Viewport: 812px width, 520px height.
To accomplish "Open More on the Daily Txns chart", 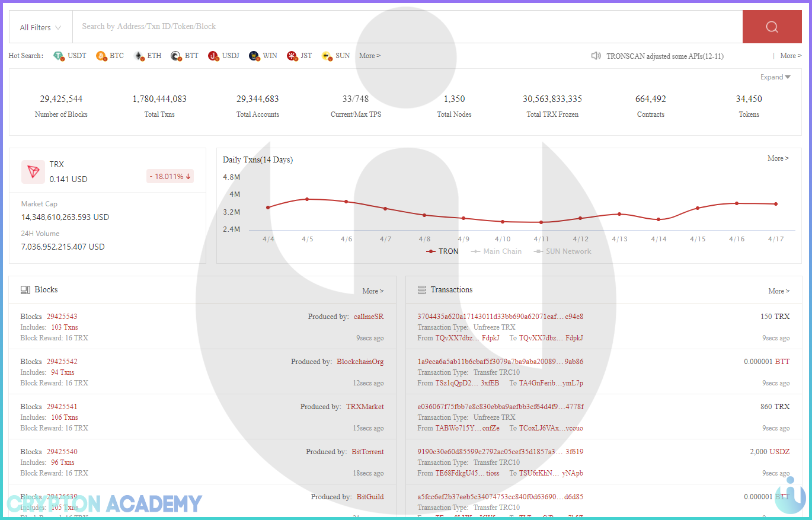I will pos(778,158).
